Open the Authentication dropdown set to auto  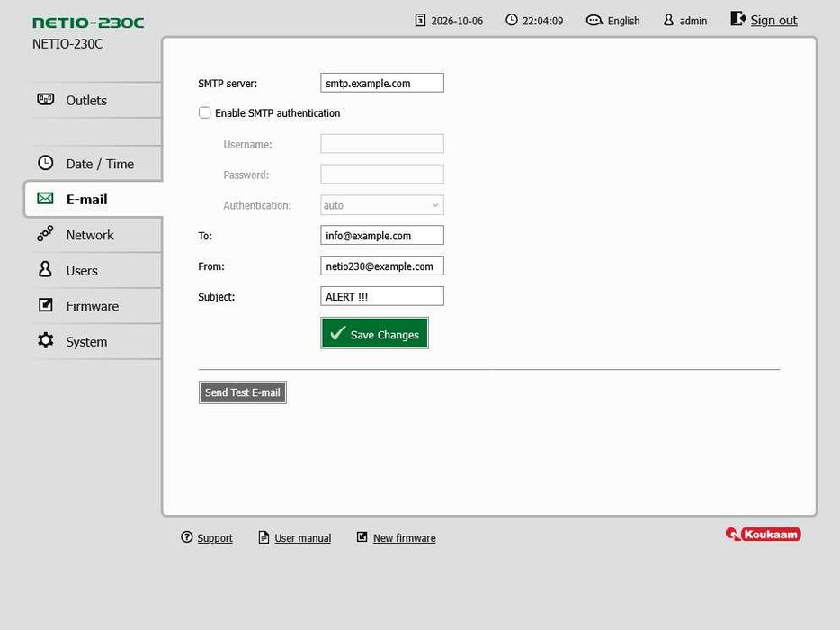click(x=382, y=205)
